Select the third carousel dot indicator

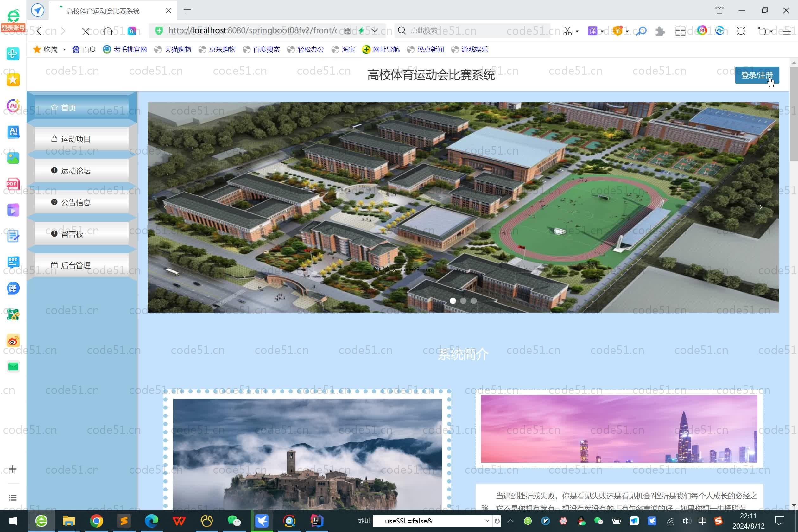474,301
